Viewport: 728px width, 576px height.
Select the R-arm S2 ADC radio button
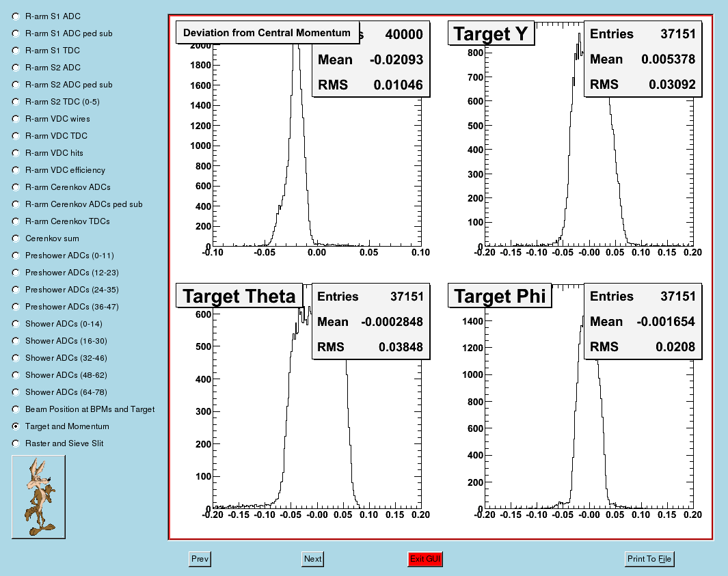(x=16, y=68)
